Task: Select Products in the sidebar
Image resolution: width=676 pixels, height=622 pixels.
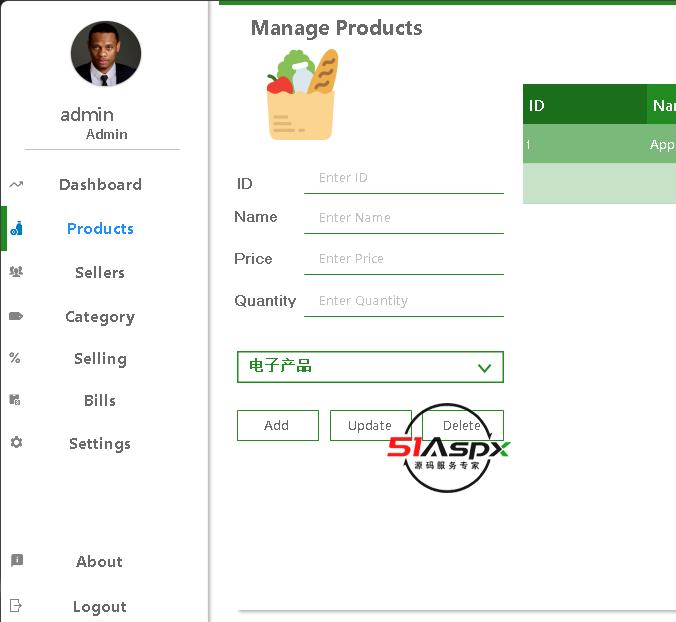Action: (100, 228)
